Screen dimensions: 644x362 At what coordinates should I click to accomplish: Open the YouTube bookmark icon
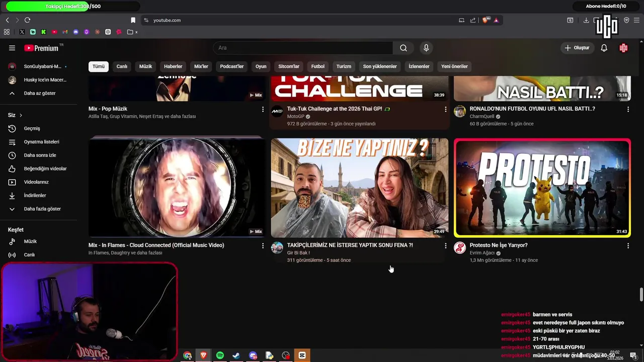coord(54,32)
